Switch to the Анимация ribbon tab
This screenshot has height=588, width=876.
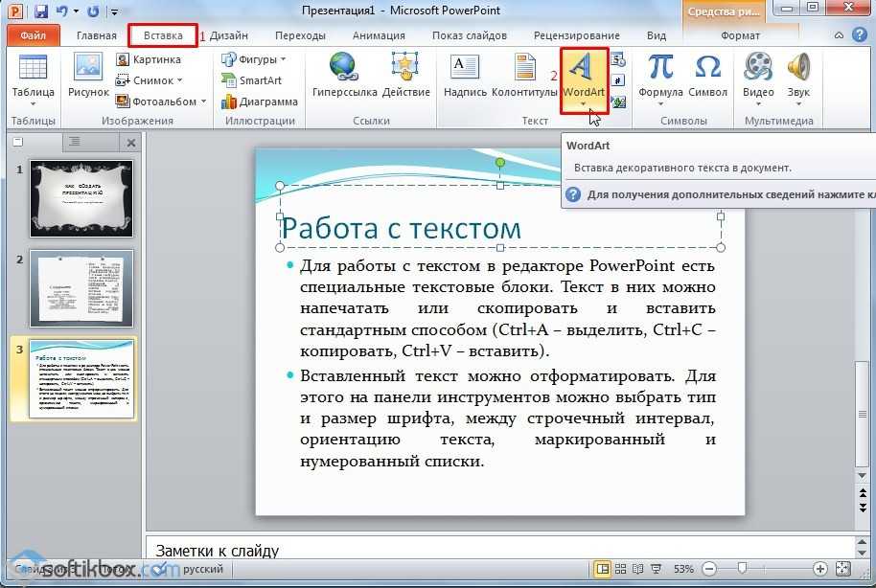379,35
